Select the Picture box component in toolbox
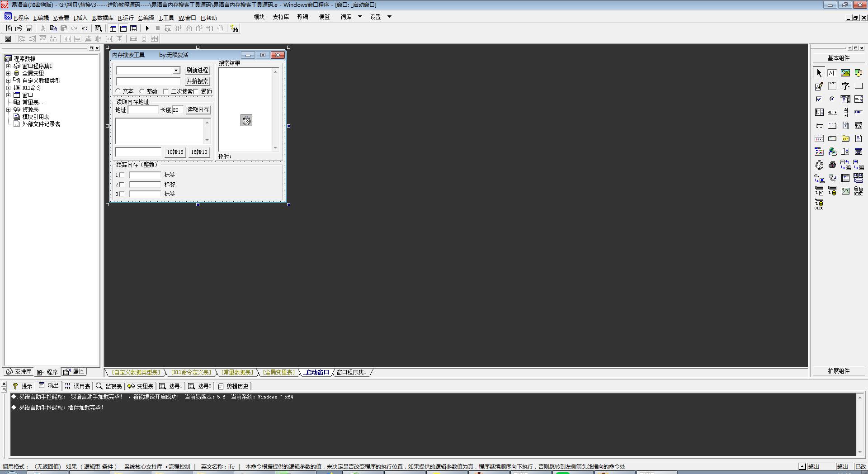868x474 pixels. click(x=845, y=73)
